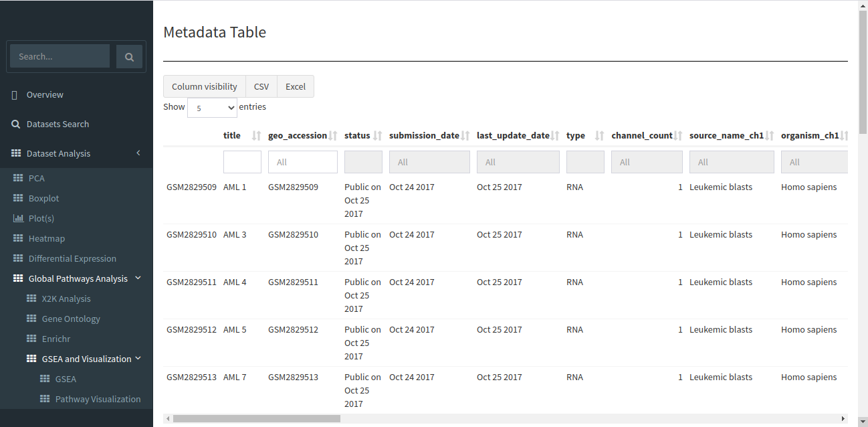Collapse the Global Pathways Analysis chevron

pyautogui.click(x=138, y=278)
